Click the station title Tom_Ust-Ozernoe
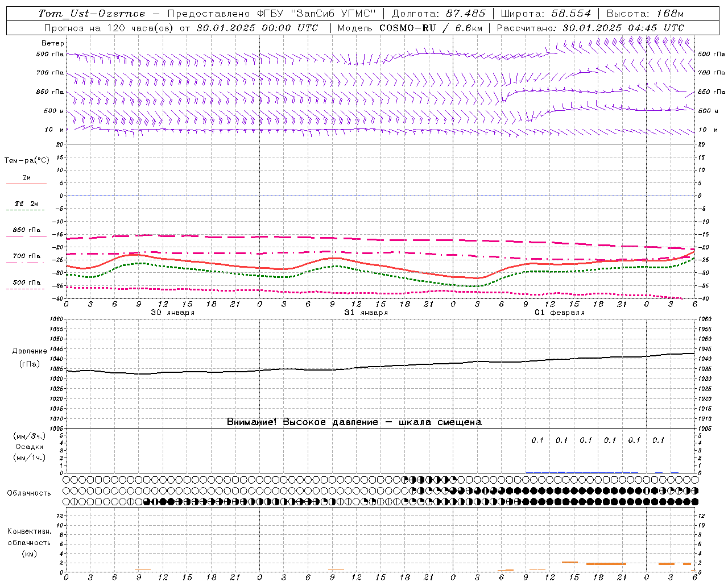The image size is (728, 582). pyautogui.click(x=92, y=14)
